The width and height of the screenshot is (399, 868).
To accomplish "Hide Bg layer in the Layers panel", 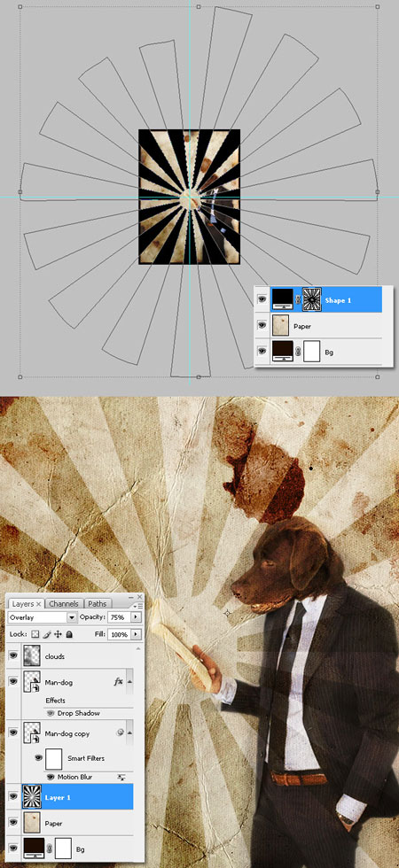I will click(x=13, y=849).
